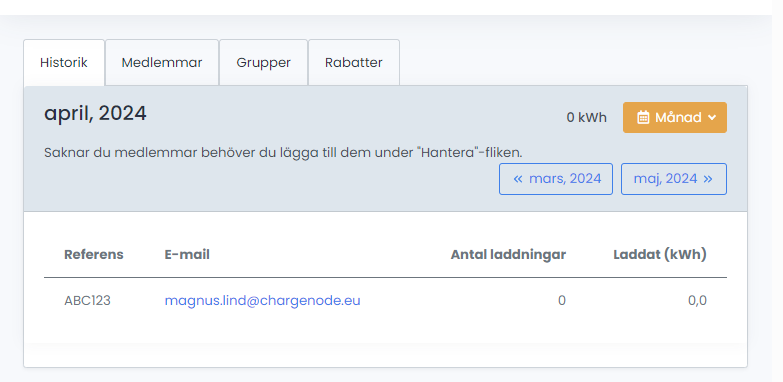Click the Antal laddningar column header
Screen dimensions: 783x382
(508, 255)
